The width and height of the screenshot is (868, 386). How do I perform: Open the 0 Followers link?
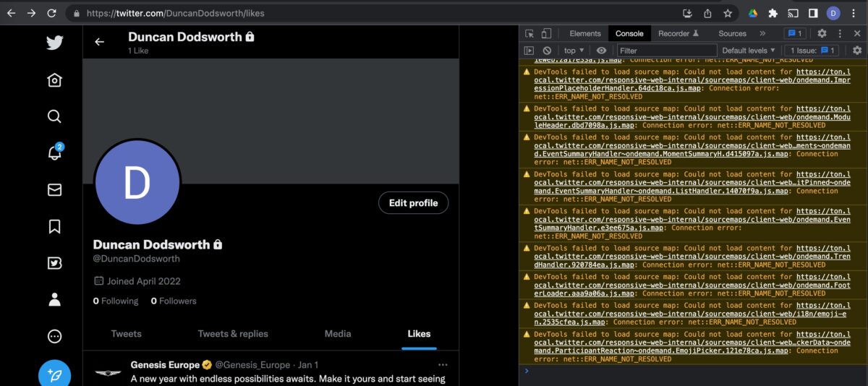174,301
